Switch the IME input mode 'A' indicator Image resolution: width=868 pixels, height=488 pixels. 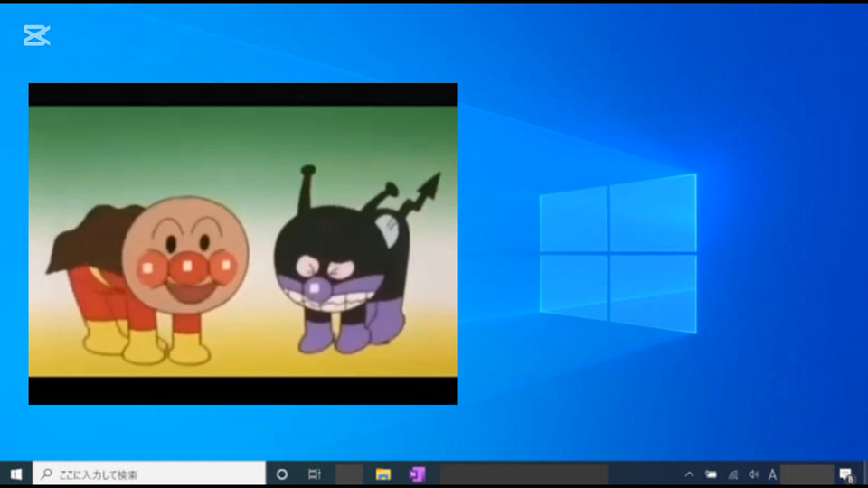(773, 474)
